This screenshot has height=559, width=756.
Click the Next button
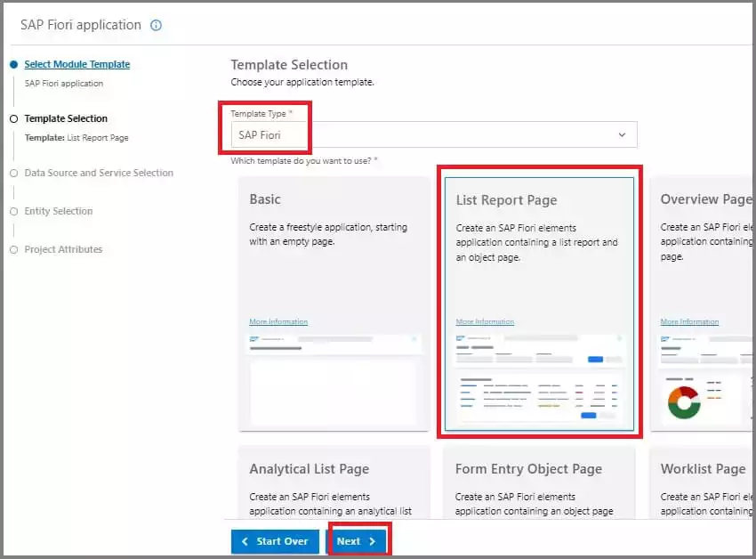357,541
